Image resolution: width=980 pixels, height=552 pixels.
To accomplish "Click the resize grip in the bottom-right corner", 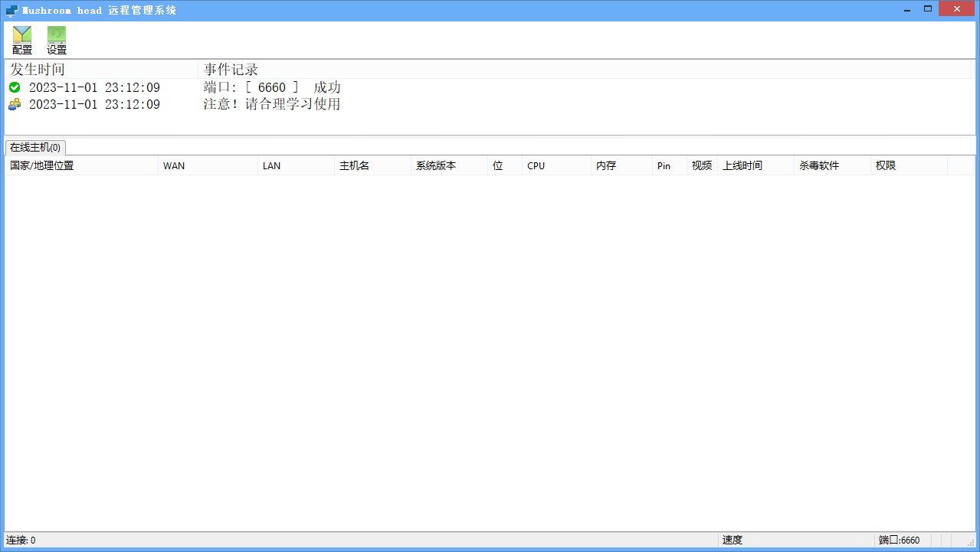I will (x=971, y=542).
